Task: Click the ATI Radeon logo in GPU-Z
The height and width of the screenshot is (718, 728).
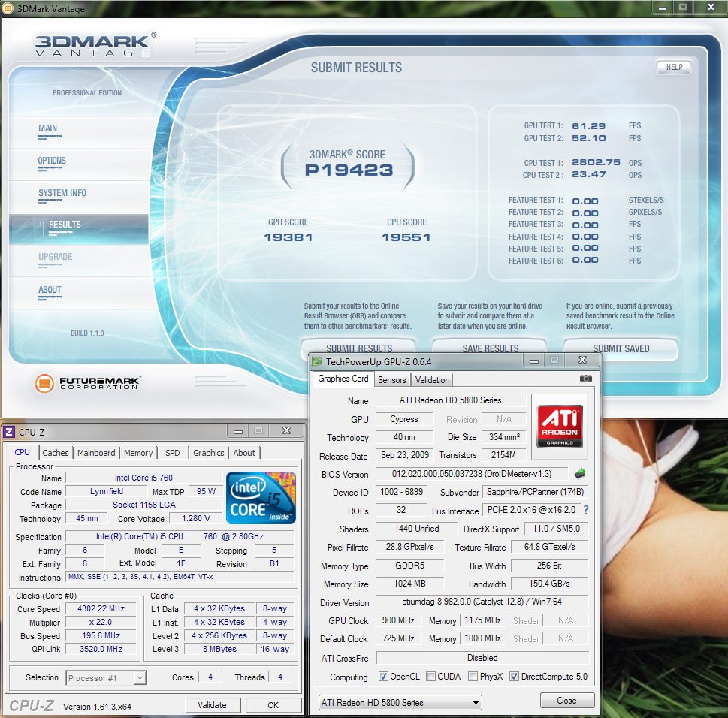Action: point(560,426)
